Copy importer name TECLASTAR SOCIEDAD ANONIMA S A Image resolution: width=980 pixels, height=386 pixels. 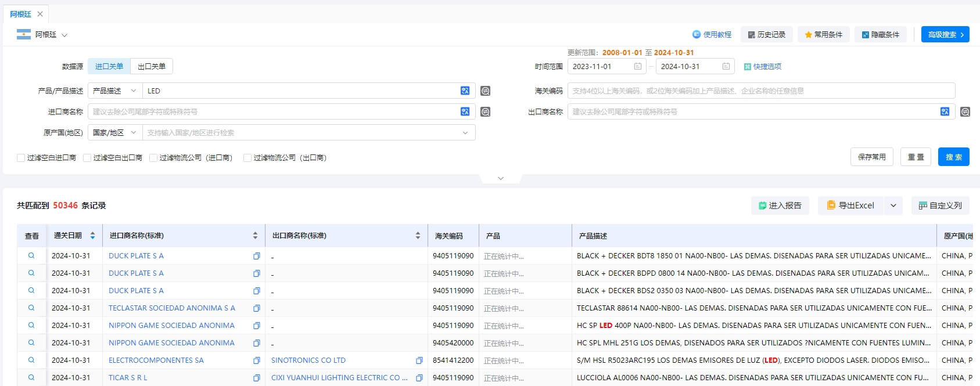coord(256,308)
